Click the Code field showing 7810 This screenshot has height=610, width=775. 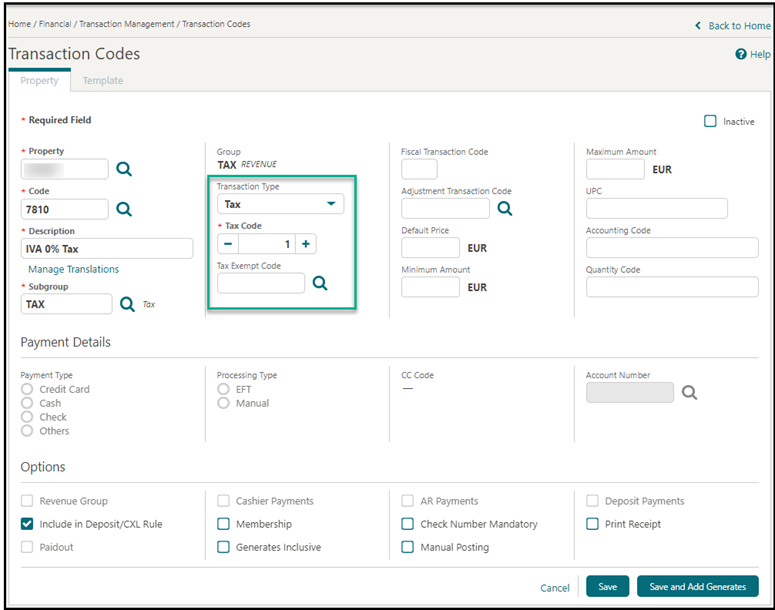tap(64, 209)
